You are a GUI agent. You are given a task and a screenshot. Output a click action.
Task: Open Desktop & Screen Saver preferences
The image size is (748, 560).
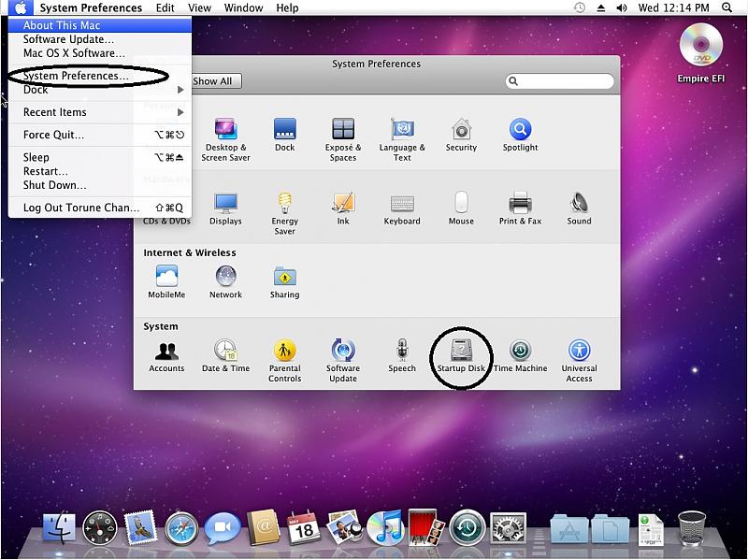tap(225, 129)
